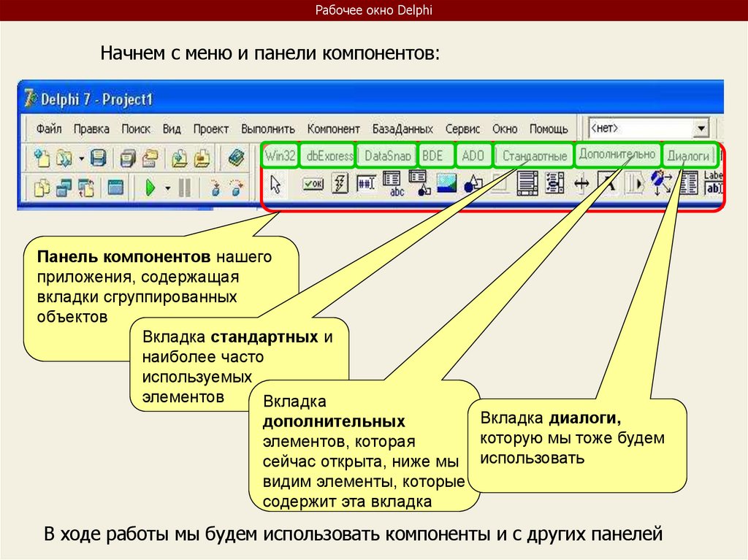Open the Help contents book icon
748x560 pixels.
click(236, 158)
